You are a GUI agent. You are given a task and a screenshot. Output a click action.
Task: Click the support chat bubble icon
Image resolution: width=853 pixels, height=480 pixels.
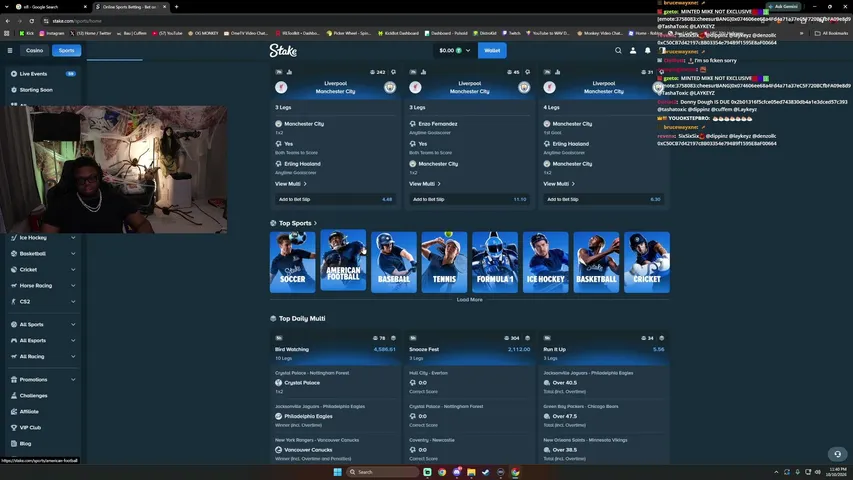tap(837, 454)
